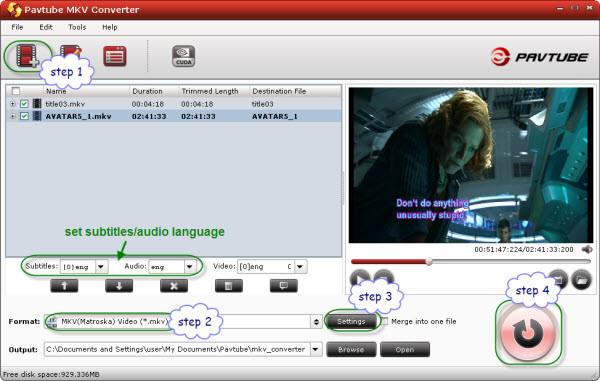Take snapshot camera icon in preview

pyautogui.click(x=558, y=279)
